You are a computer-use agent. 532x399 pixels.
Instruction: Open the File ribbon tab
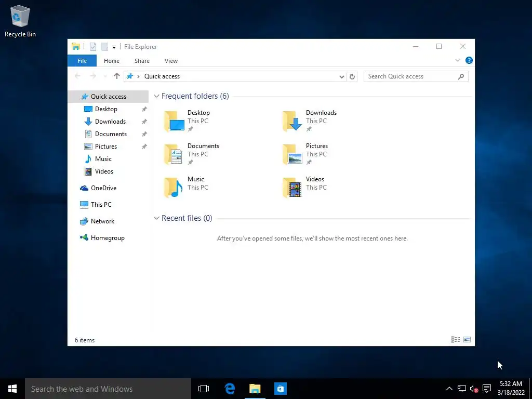(82, 61)
